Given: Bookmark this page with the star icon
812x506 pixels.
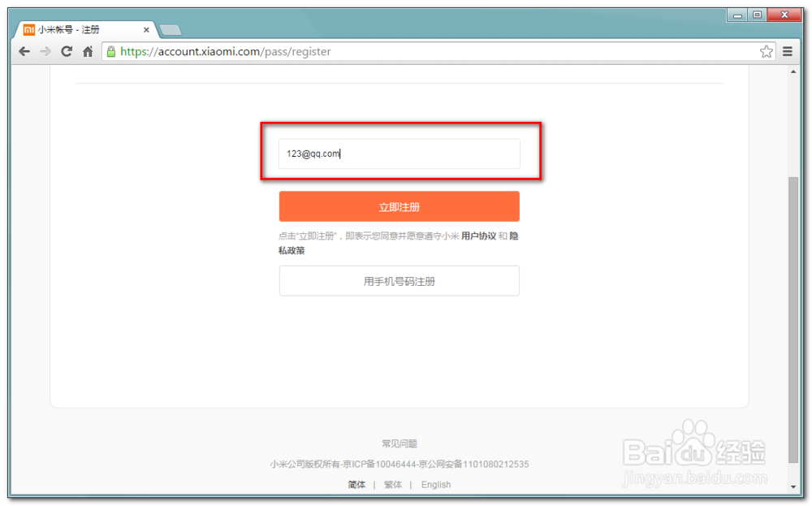Looking at the screenshot, I should click(766, 50).
